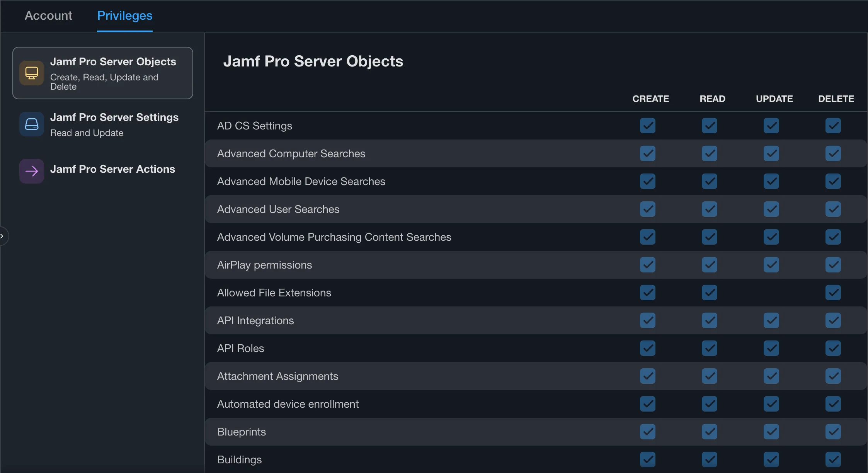
Task: Toggle Update for Automated device enrollment
Action: (771, 404)
